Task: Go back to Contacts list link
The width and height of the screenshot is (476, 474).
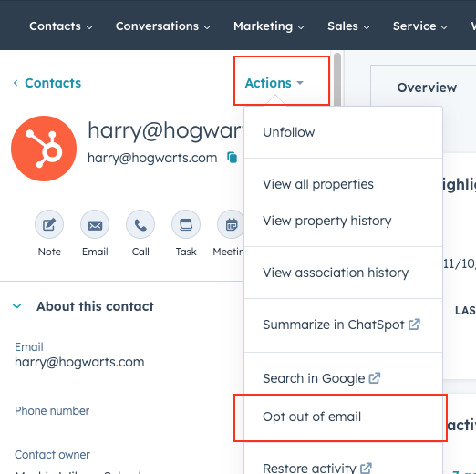Action: click(47, 83)
